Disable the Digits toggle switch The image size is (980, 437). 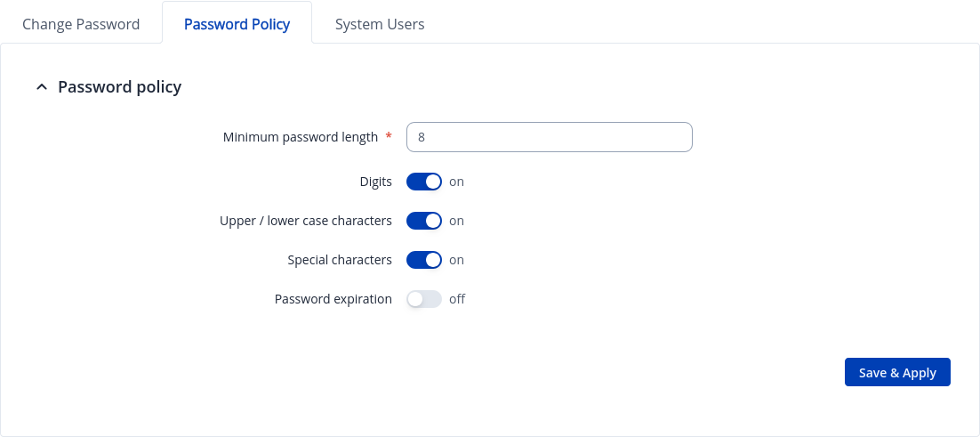tap(424, 182)
